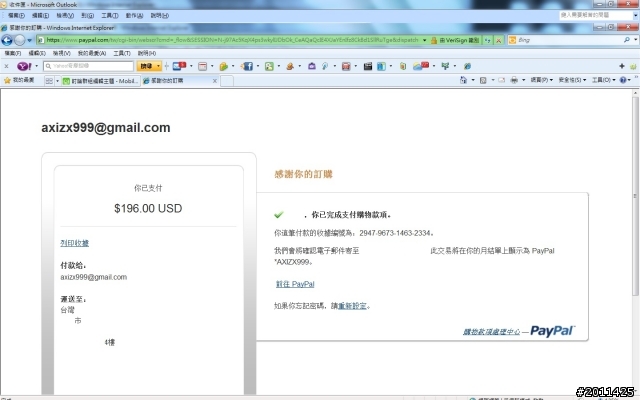Click the yellow tag icon in Yahoo toolbar

click(x=223, y=66)
